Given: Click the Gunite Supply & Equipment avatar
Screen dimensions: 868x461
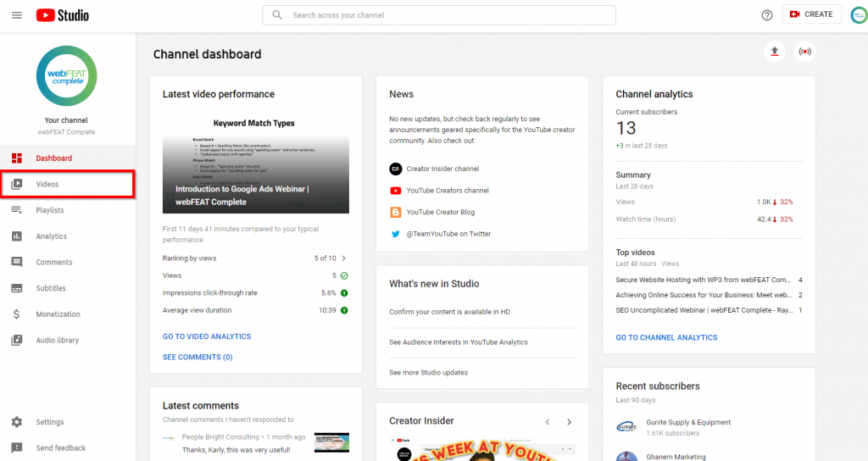Looking at the screenshot, I should pos(626,427).
